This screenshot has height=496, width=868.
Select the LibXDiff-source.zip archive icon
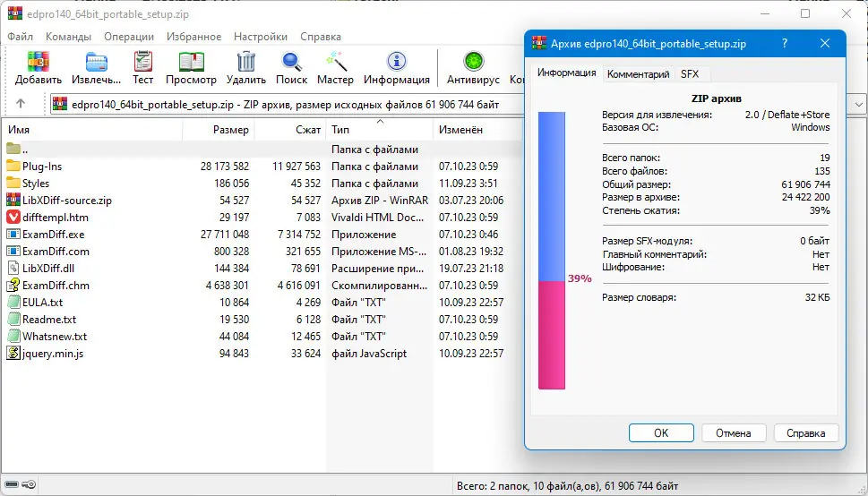(13, 200)
